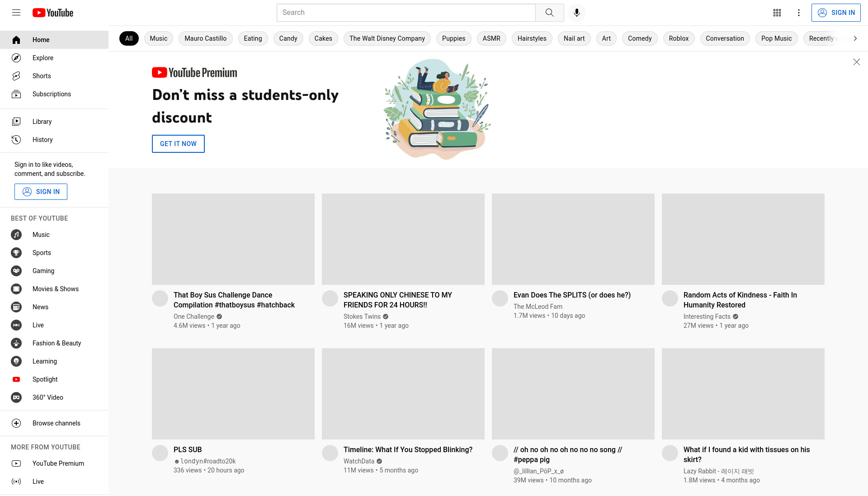Select The Walt Disney Company chip
Viewport: 868px width, 496px height.
(387, 38)
